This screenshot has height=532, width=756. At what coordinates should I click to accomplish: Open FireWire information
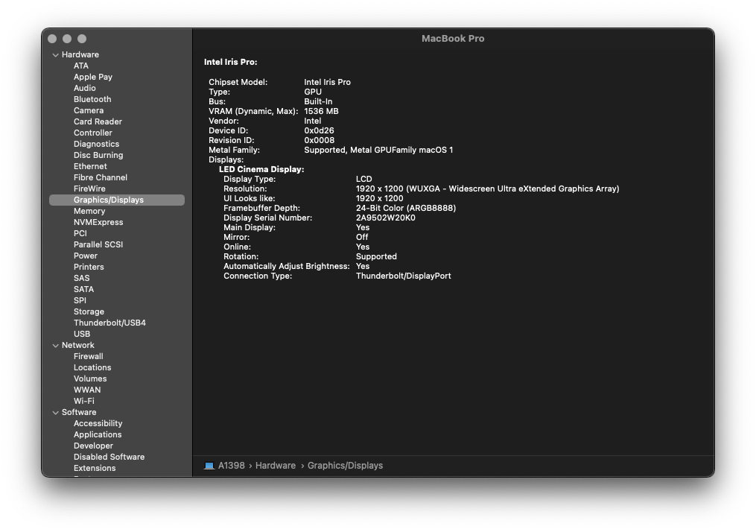click(89, 189)
